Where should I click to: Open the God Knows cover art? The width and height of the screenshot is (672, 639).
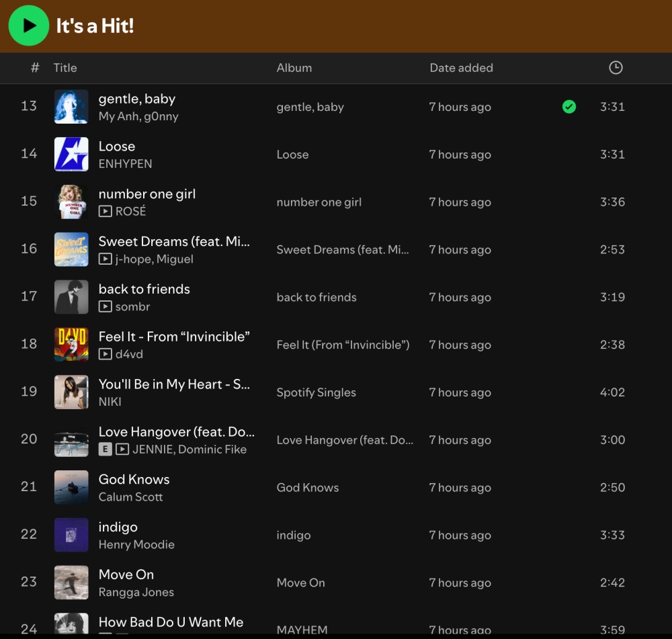point(71,487)
